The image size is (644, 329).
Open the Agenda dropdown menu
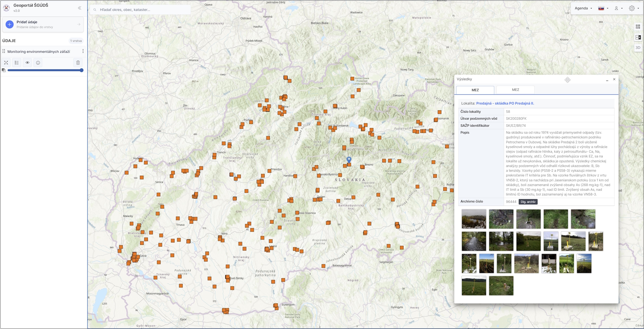583,8
